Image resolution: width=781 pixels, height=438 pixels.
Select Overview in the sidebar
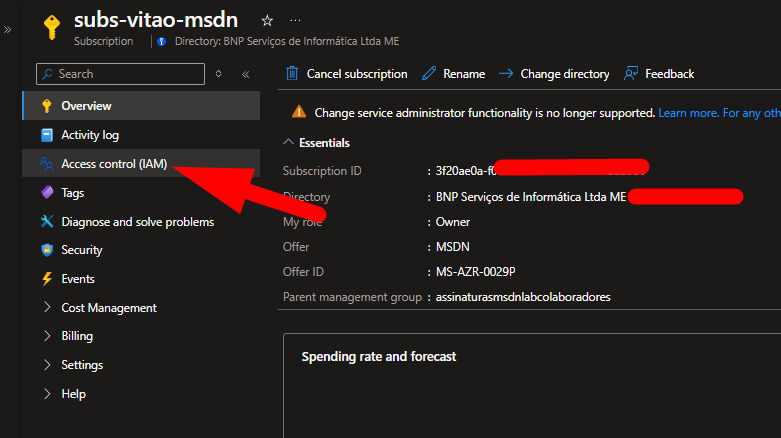(x=86, y=106)
